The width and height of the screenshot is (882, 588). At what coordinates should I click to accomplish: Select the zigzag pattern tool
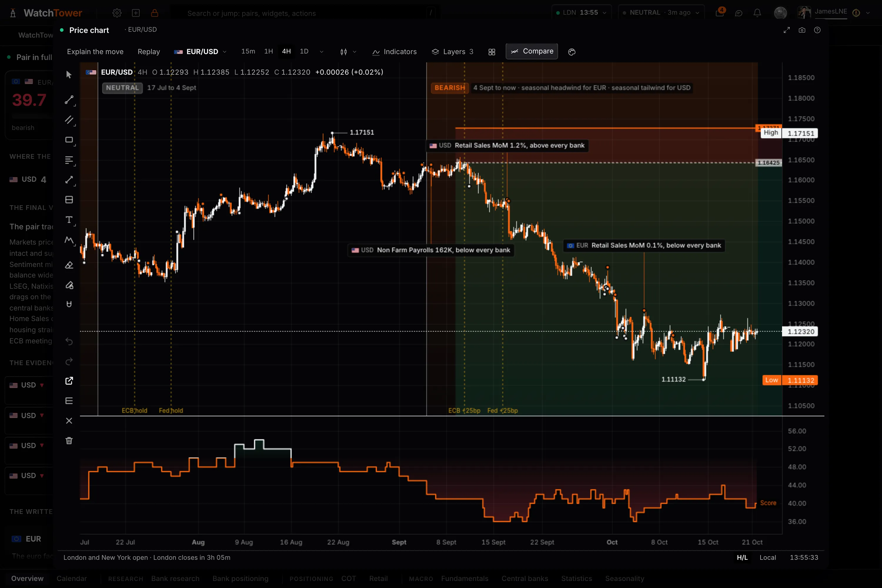[x=69, y=240]
